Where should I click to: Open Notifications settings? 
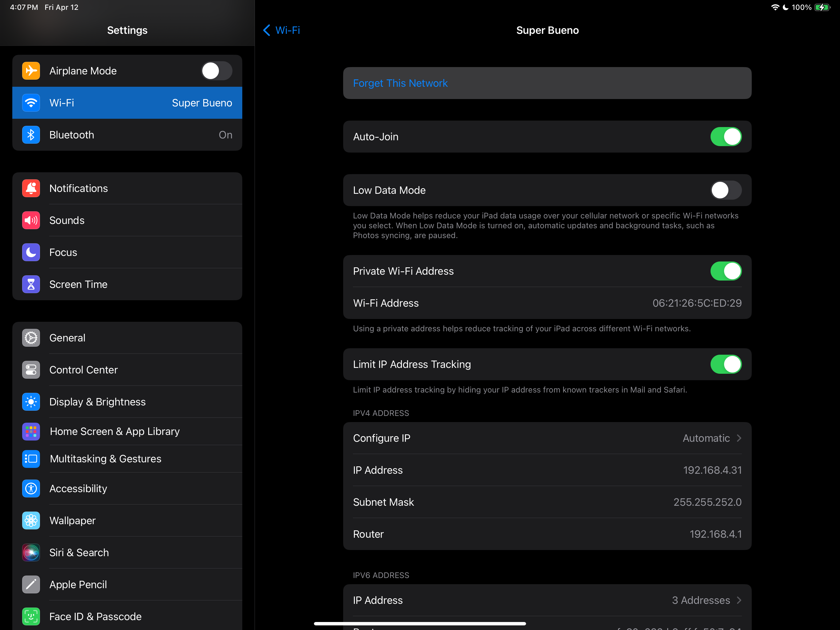(x=127, y=188)
